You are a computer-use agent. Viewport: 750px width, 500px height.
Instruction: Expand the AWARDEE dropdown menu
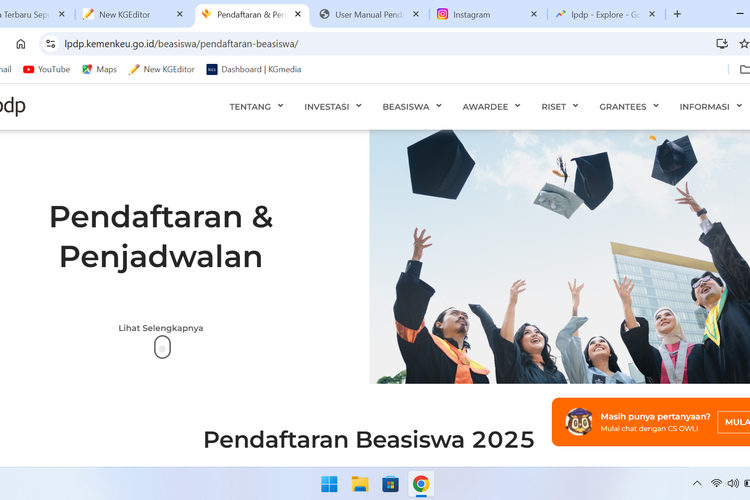tap(491, 107)
